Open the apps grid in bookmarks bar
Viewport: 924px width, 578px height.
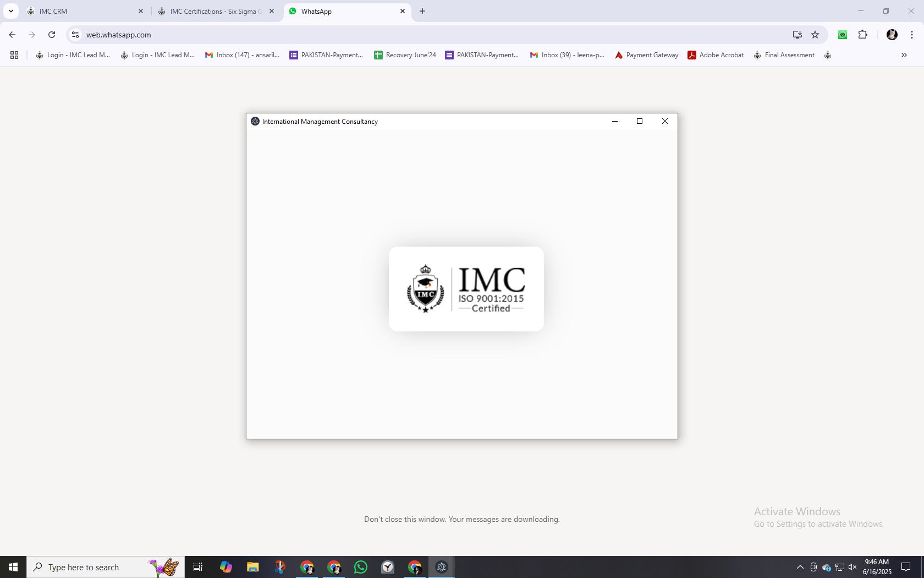pos(14,55)
